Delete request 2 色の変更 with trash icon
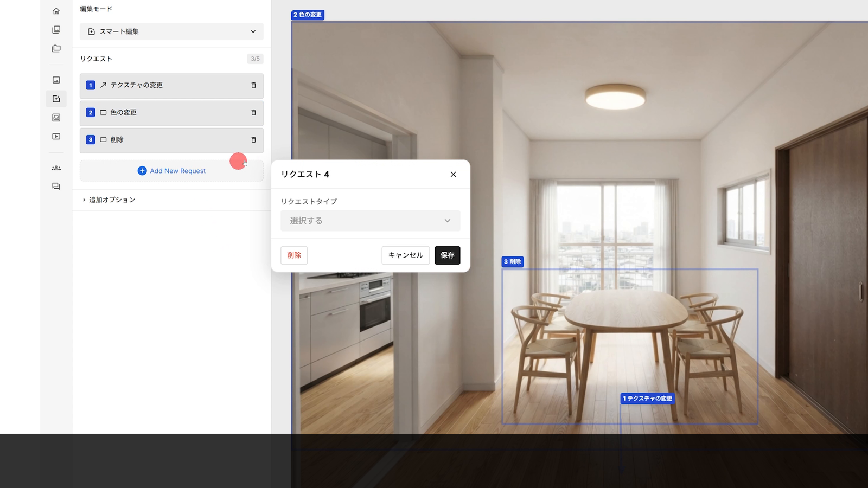868x488 pixels. click(253, 112)
